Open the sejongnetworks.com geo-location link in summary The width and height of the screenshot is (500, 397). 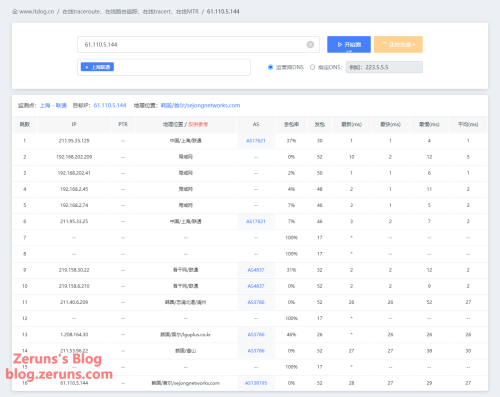pyautogui.click(x=200, y=105)
